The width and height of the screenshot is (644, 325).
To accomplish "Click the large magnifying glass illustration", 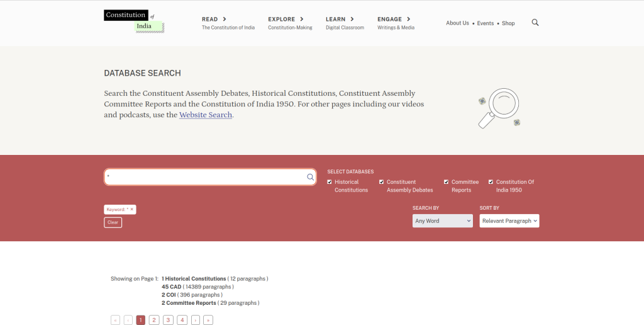I will pyautogui.click(x=499, y=108).
